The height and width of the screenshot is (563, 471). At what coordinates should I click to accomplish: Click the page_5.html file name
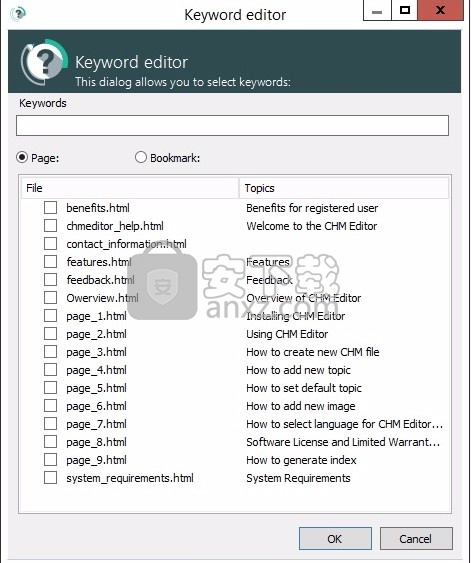coord(97,388)
